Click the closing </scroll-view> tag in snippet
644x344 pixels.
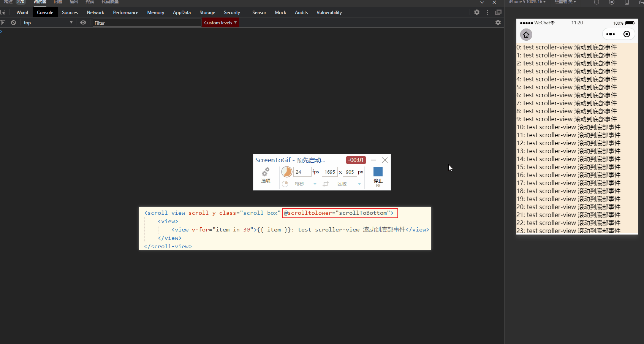click(168, 246)
